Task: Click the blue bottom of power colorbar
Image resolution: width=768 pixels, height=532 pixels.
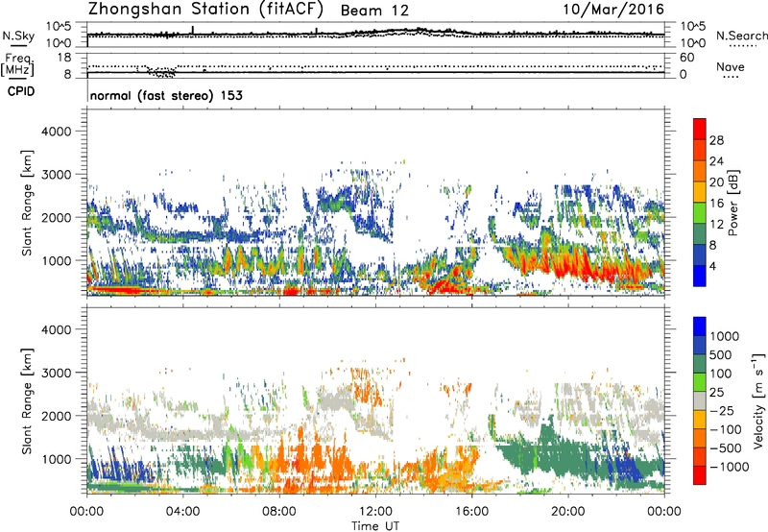Action: tap(700, 276)
